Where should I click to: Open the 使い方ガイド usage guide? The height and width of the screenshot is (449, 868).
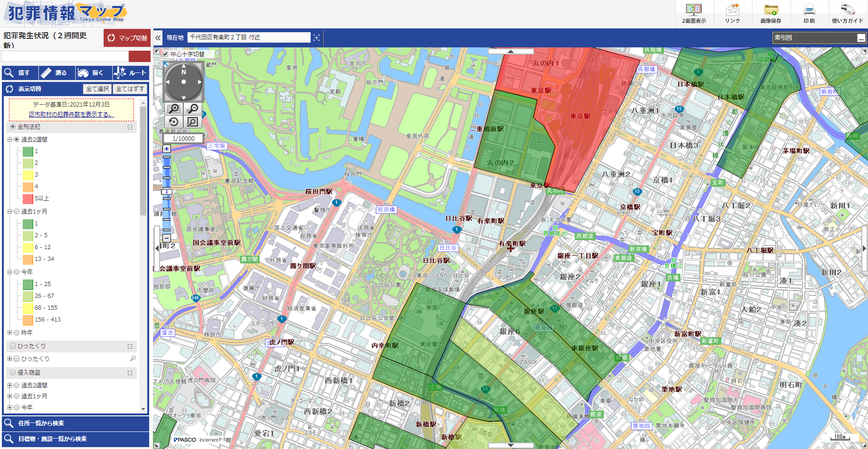click(847, 13)
